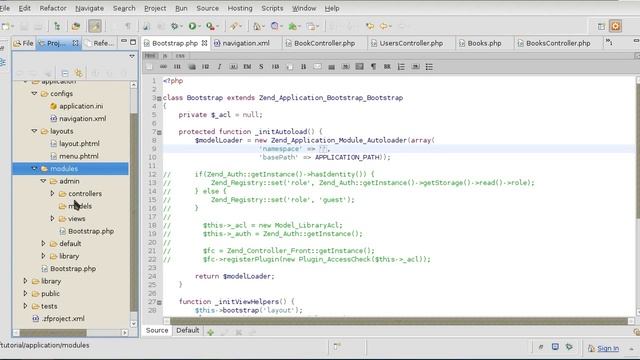Screen dimensions: 640x360
Task: Close the Bootstrap.php editor tab
Action: 204,42
